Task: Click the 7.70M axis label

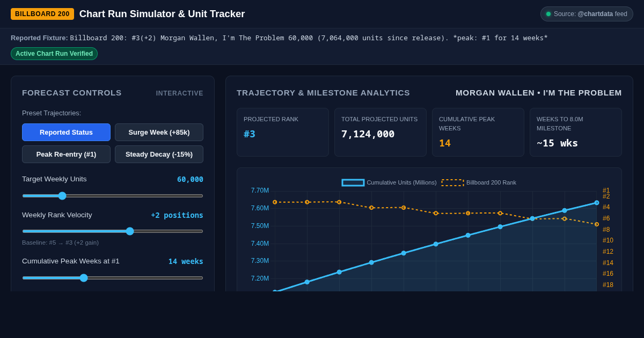Action: tap(260, 190)
